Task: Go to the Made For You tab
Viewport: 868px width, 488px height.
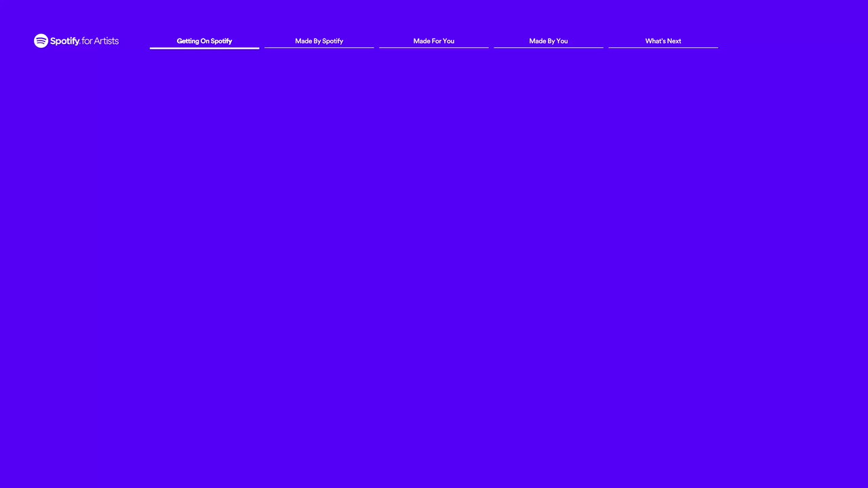Action: (x=433, y=41)
